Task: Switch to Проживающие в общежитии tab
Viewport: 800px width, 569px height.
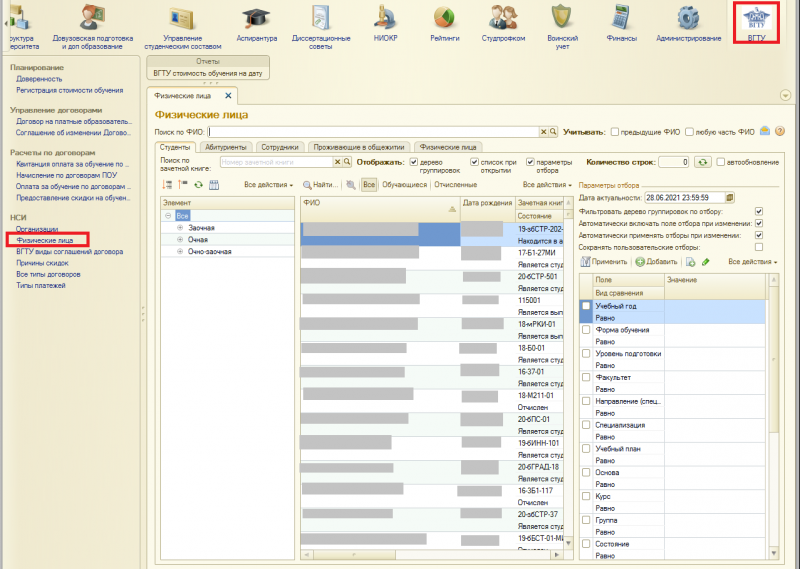Action: click(359, 147)
